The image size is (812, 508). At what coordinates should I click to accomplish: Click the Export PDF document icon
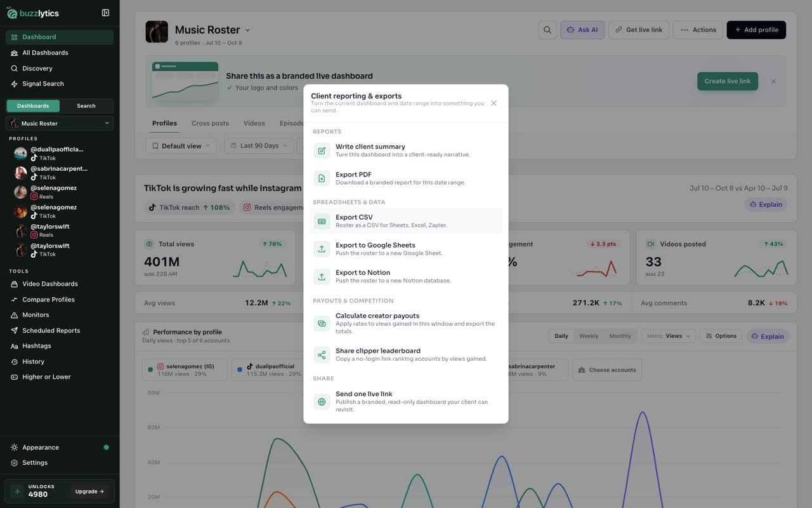322,178
